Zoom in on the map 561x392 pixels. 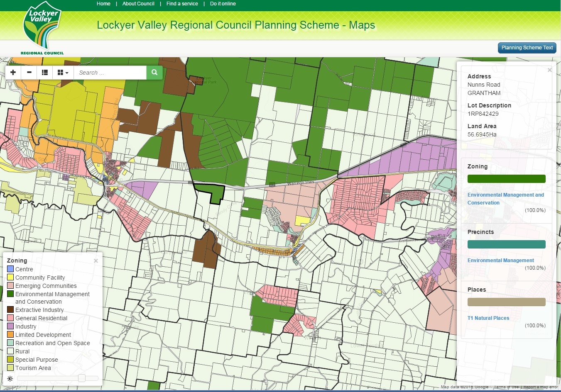click(13, 72)
